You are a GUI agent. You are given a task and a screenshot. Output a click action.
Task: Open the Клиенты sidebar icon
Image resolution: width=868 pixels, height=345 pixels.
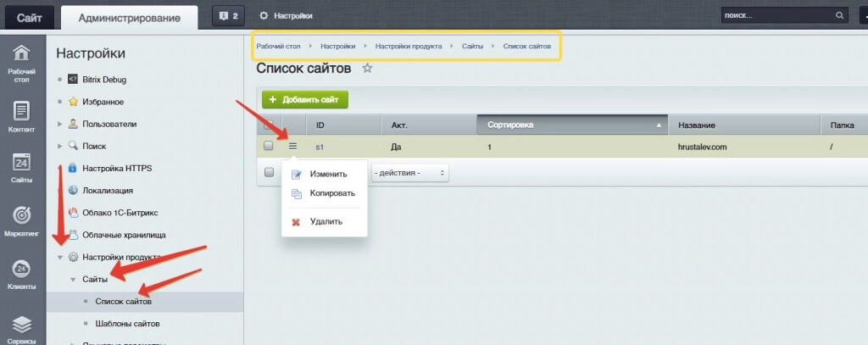coord(21,269)
